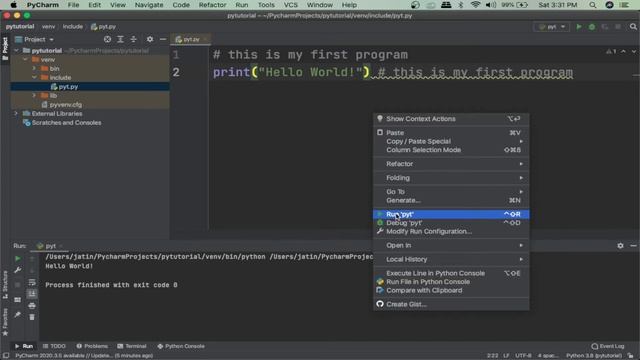Toggle Column Selection Mode in context menu
This screenshot has height=360, width=640.
(x=451, y=150)
